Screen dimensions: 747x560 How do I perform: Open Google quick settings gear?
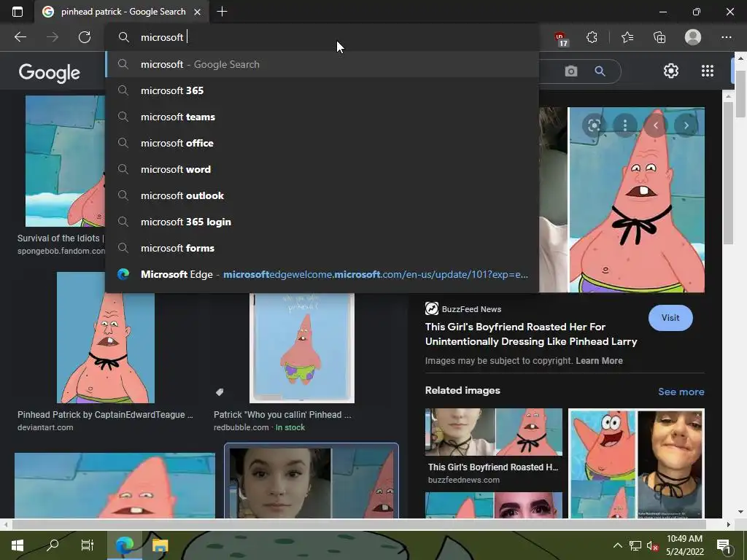click(671, 71)
